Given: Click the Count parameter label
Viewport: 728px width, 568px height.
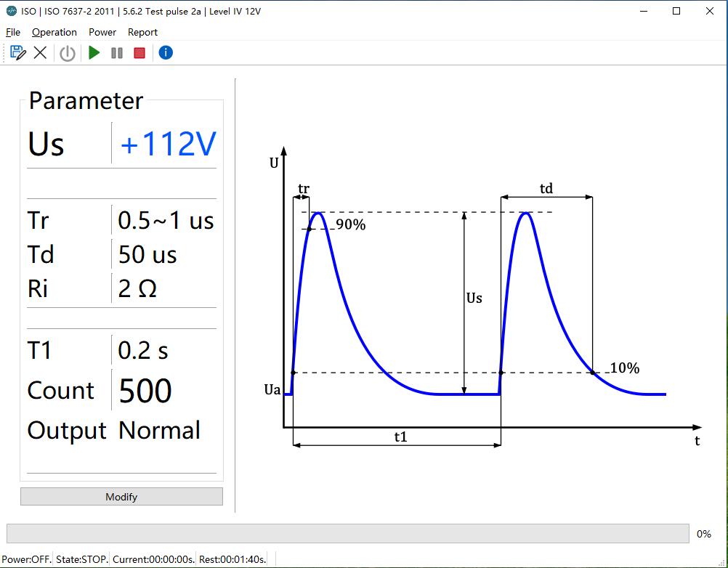Looking at the screenshot, I should click(61, 390).
